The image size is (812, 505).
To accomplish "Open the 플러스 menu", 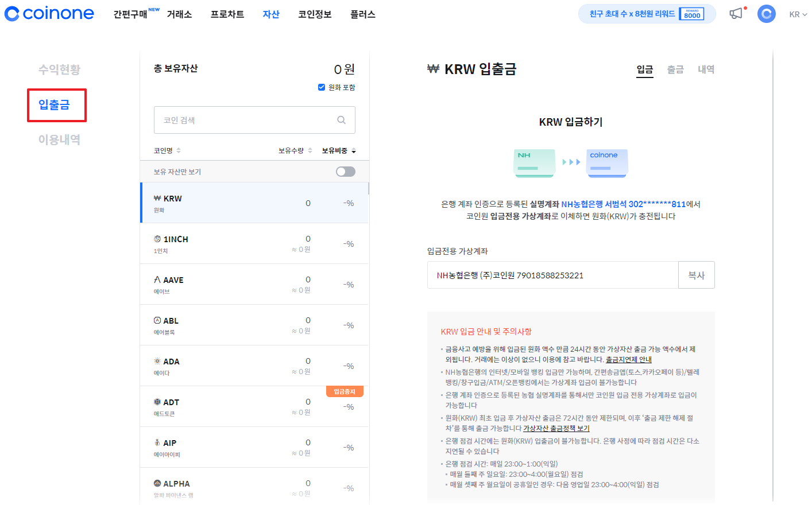I will click(363, 14).
